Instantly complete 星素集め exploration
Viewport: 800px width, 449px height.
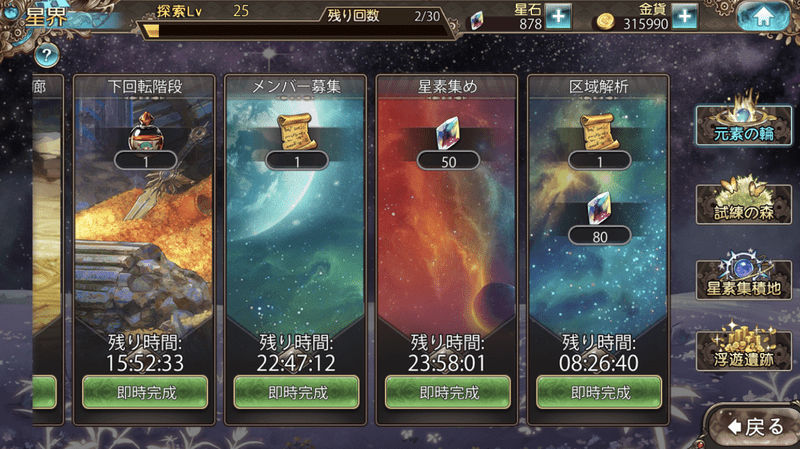tap(448, 392)
